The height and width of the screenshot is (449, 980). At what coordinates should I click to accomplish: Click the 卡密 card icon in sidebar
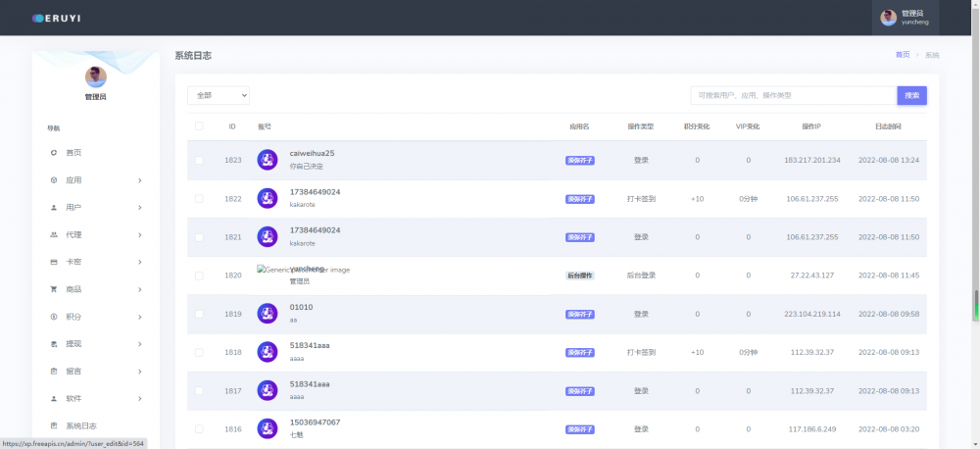pos(54,263)
